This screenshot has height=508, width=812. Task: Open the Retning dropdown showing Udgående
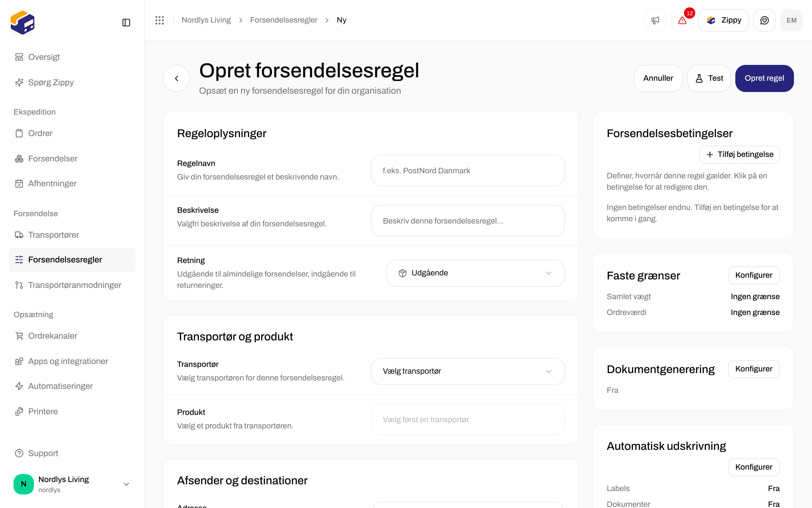475,273
